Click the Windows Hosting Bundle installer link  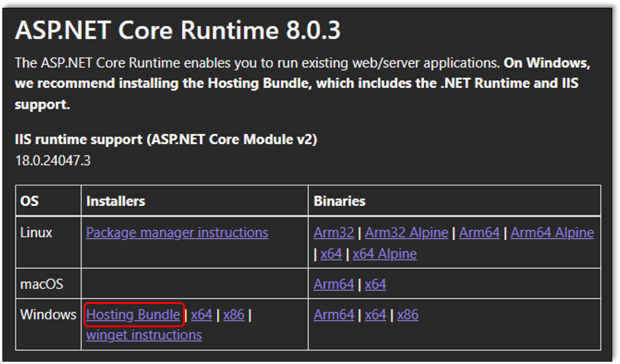point(133,315)
